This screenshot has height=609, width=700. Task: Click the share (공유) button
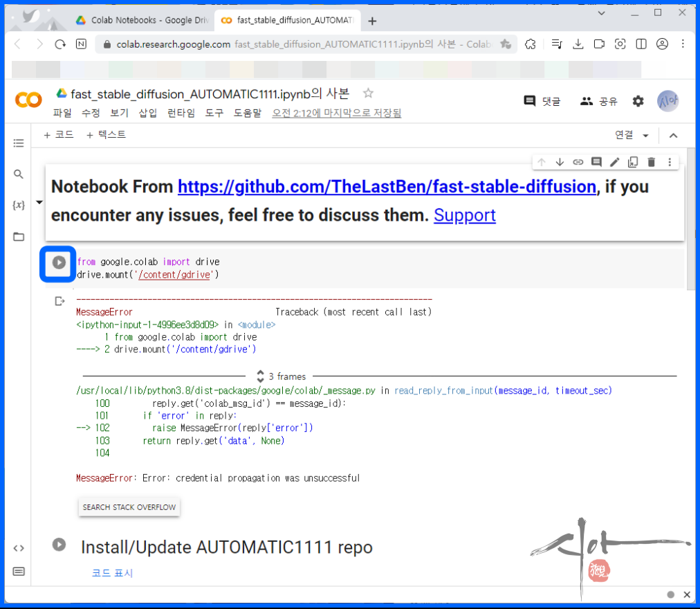(598, 102)
